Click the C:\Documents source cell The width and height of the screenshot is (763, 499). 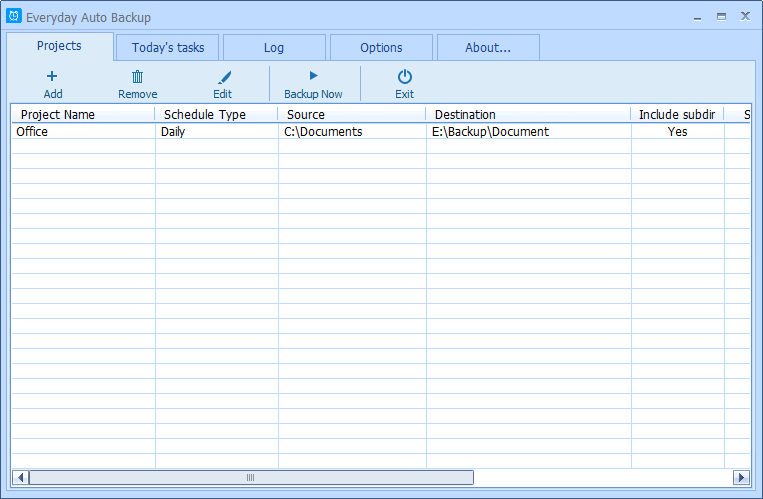[352, 131]
